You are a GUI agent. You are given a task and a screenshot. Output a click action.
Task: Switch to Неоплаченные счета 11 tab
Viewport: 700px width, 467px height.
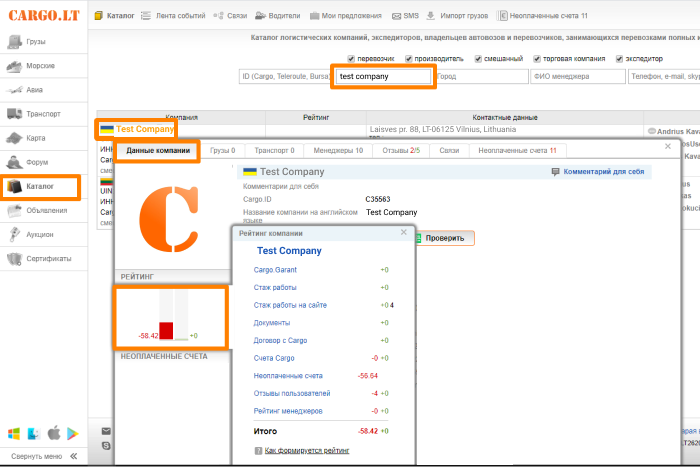click(517, 150)
